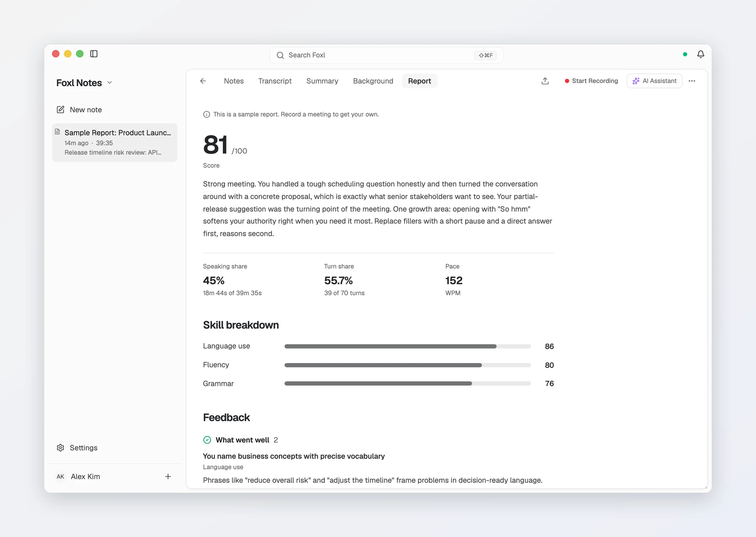Click the Fluency progress bar
756x537 pixels.
pos(408,365)
